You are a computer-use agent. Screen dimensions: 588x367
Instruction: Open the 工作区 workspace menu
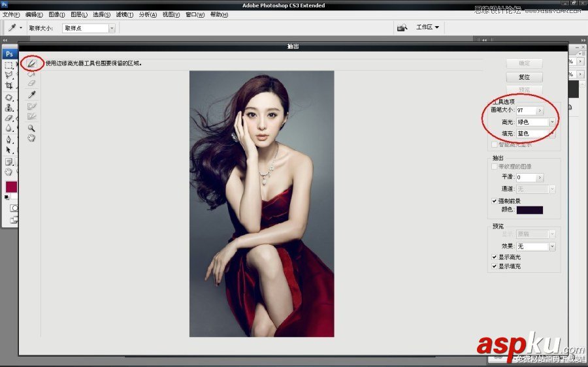click(x=427, y=27)
